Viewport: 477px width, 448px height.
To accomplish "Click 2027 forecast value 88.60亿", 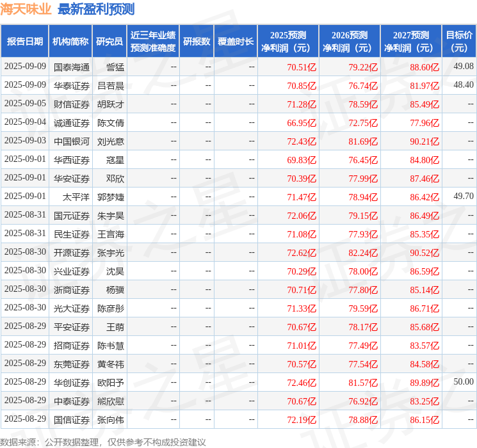I will coord(424,67).
